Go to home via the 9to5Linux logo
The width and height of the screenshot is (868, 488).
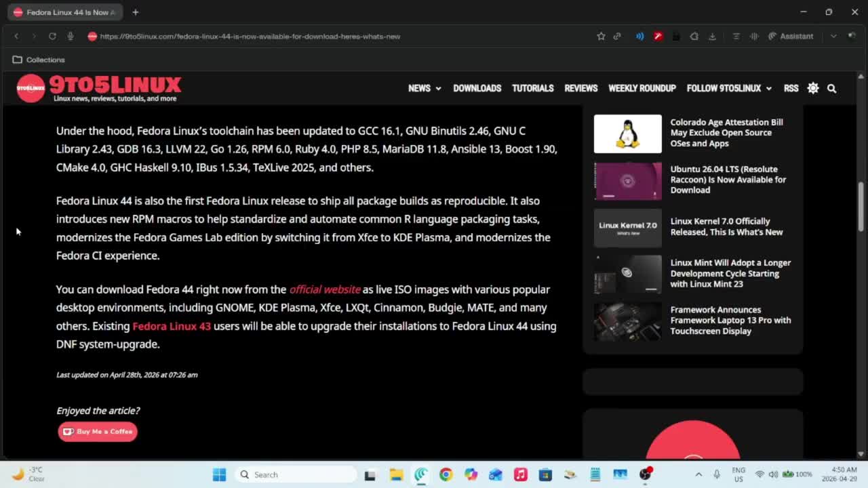click(99, 88)
